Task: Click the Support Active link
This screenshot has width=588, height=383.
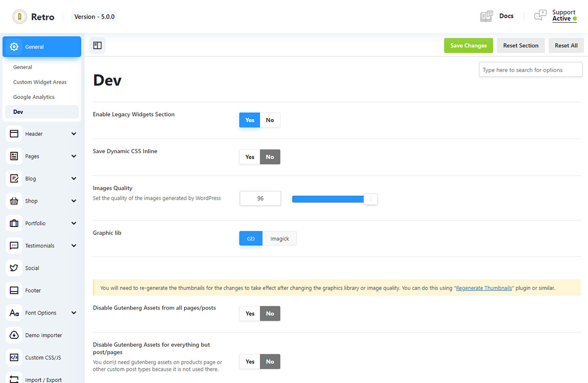Action: click(564, 16)
